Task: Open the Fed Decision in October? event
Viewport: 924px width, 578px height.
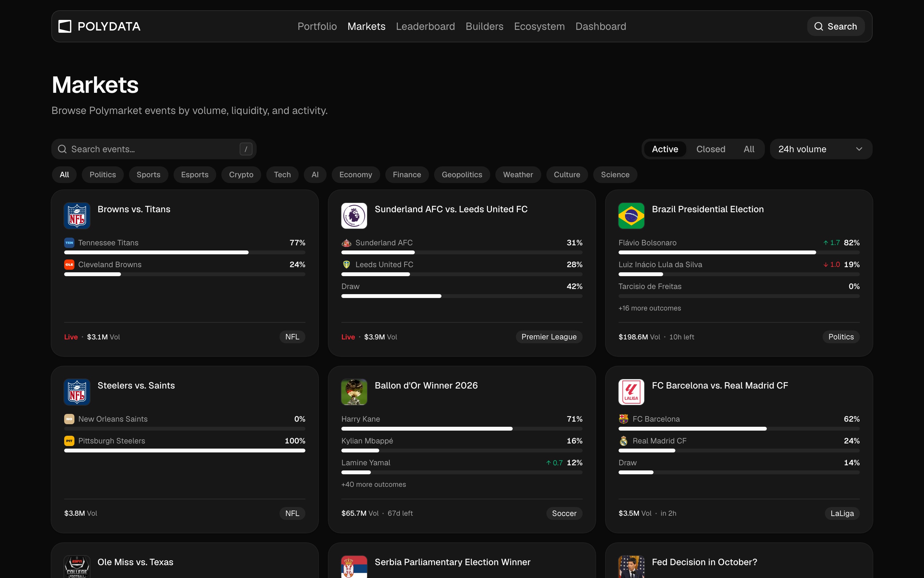Action: click(704, 562)
